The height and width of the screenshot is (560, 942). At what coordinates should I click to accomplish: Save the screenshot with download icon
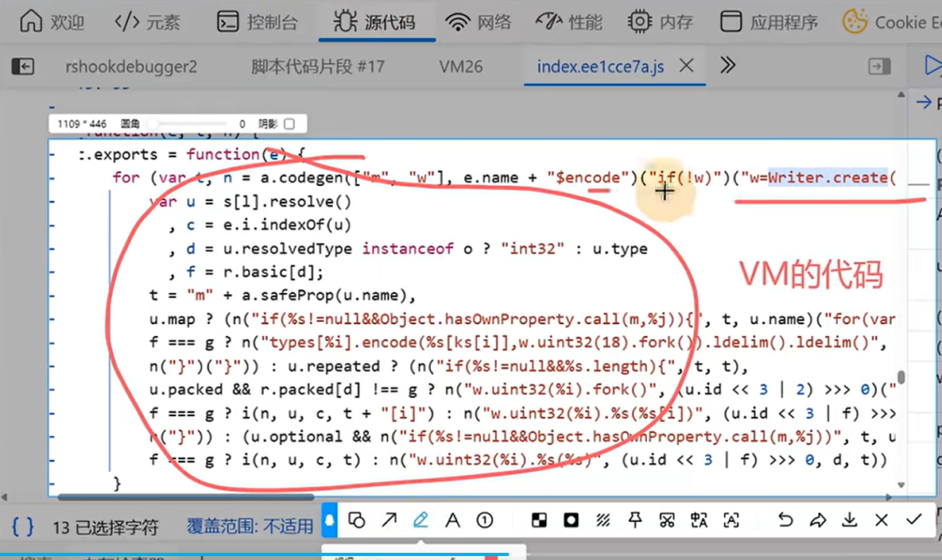(x=850, y=519)
